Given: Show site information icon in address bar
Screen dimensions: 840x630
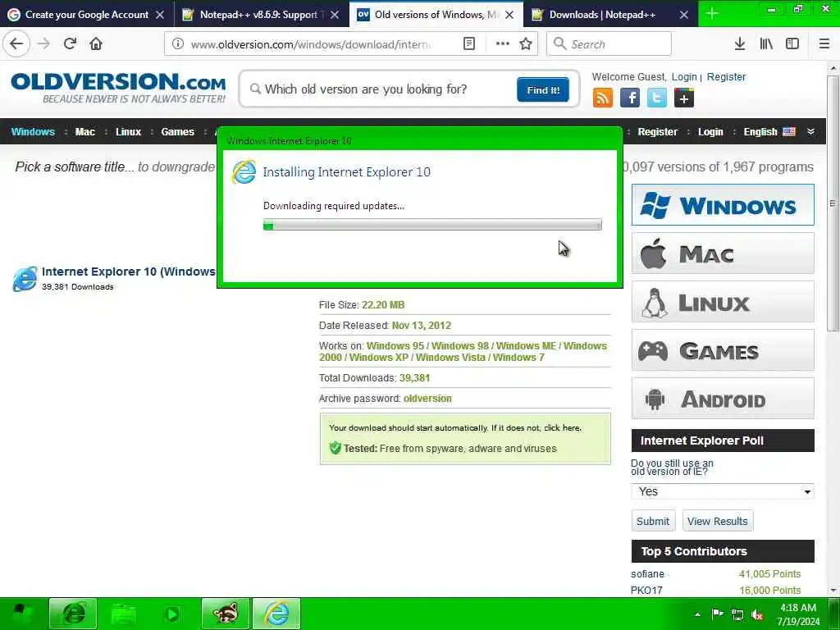Looking at the screenshot, I should (178, 44).
